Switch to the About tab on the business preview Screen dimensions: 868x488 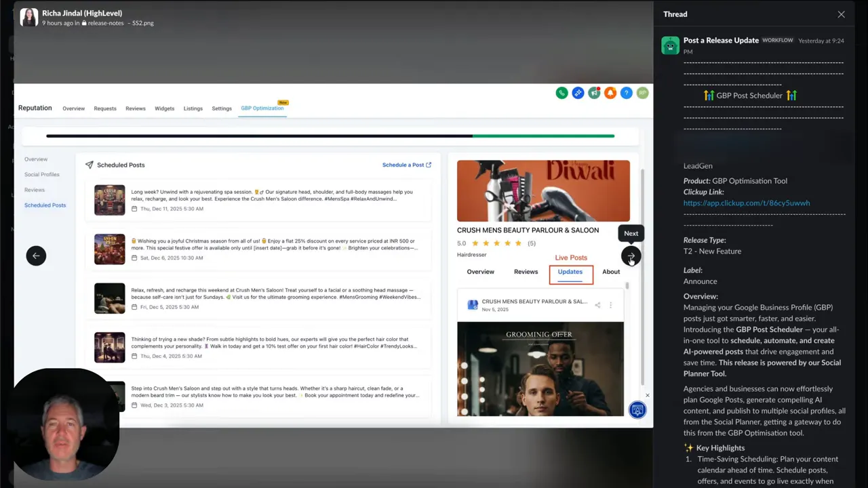(611, 272)
